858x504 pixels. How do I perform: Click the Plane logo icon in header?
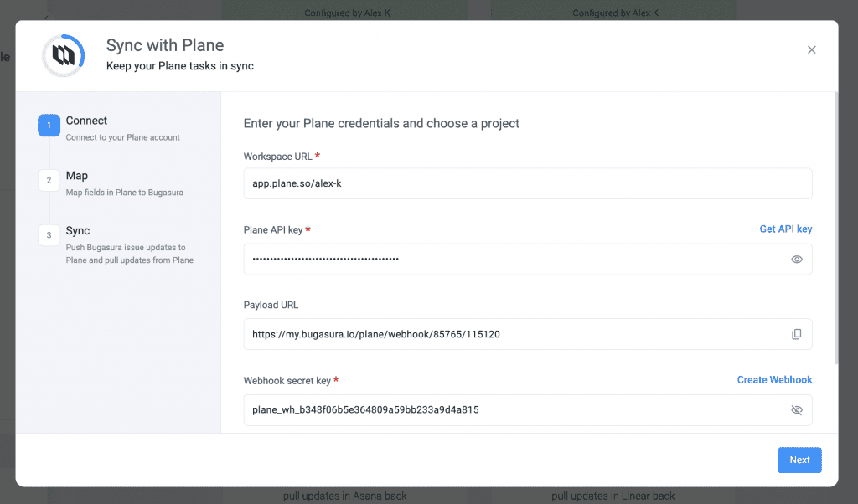64,55
